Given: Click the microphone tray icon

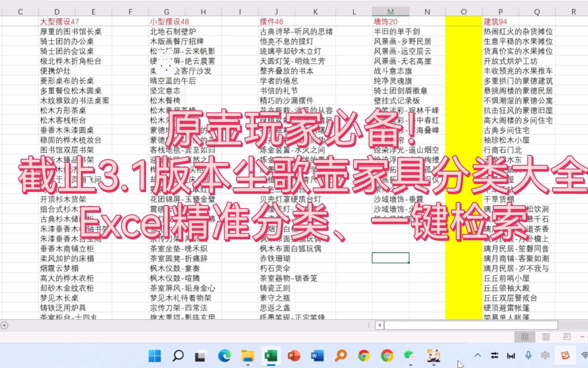Looking at the screenshot, I should pos(528,355).
